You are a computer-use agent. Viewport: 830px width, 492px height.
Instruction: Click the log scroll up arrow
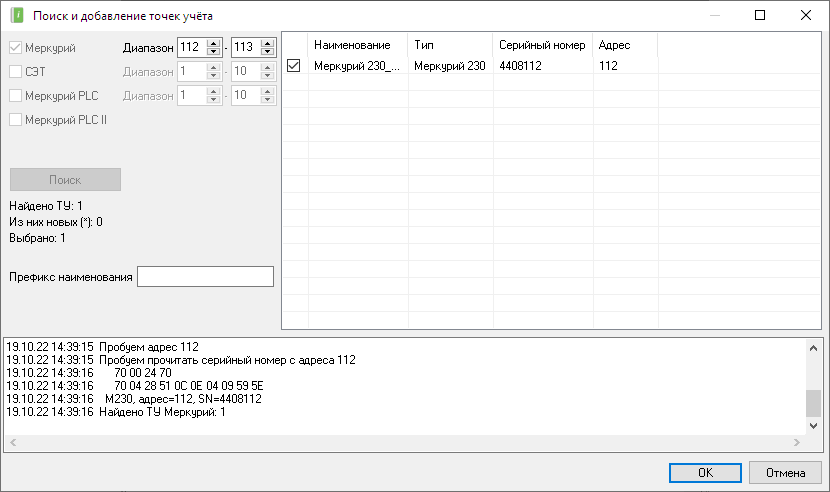tap(814, 348)
